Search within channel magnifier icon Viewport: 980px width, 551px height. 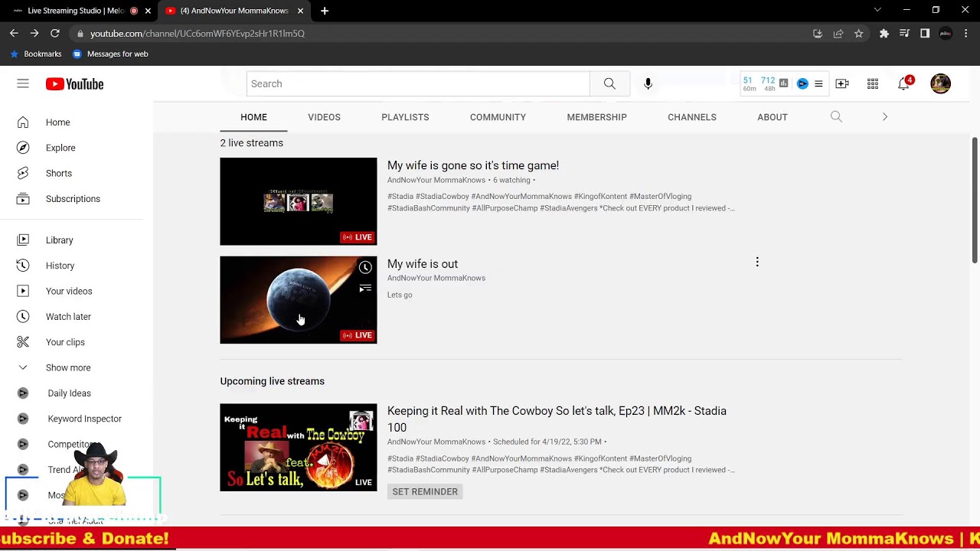coord(836,117)
